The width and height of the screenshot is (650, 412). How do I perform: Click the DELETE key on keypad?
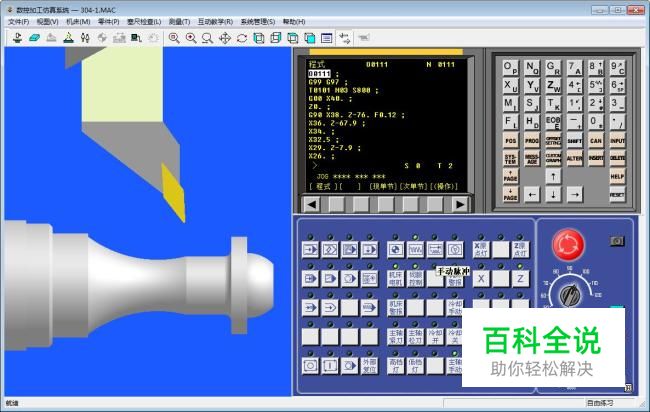(x=617, y=158)
